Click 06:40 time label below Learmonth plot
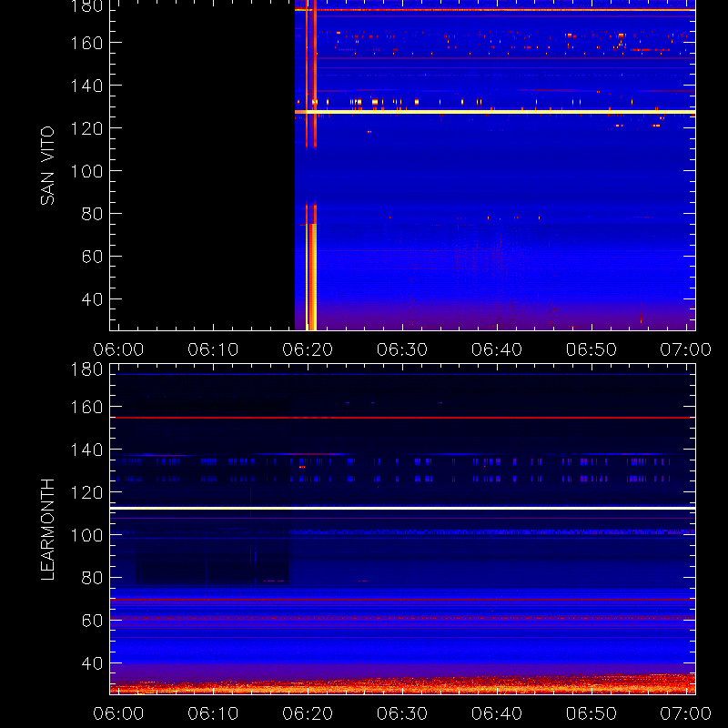Screen dimensions: 728x728 tap(497, 713)
